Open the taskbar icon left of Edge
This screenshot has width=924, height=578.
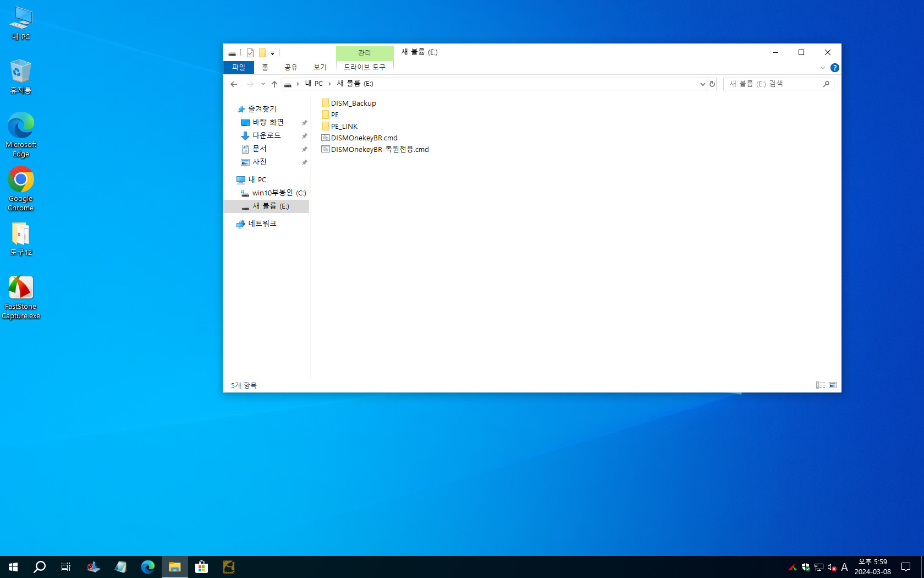pyautogui.click(x=121, y=567)
